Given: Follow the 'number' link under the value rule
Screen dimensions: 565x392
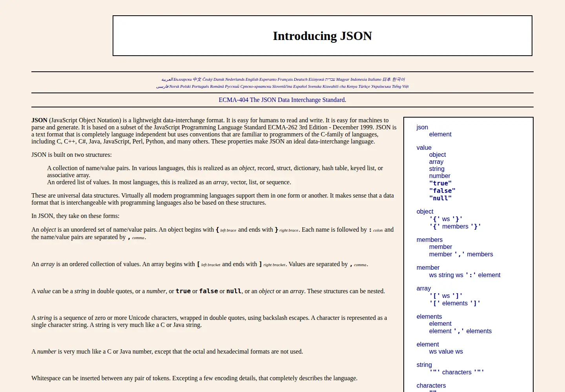Looking at the screenshot, I should (439, 176).
